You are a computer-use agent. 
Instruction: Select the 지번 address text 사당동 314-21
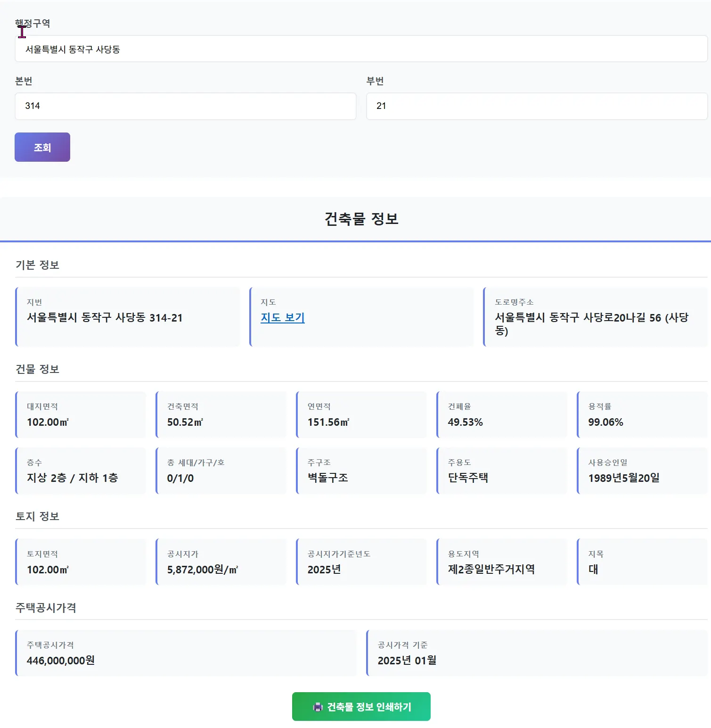[149, 318]
